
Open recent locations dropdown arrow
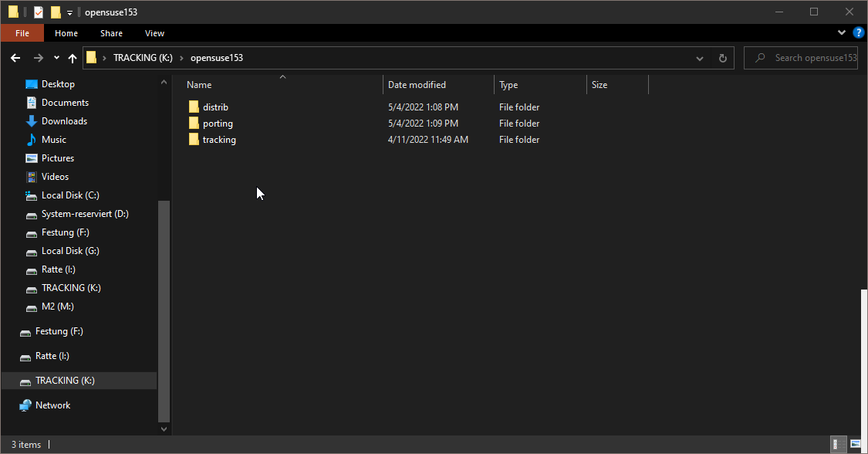coord(56,58)
